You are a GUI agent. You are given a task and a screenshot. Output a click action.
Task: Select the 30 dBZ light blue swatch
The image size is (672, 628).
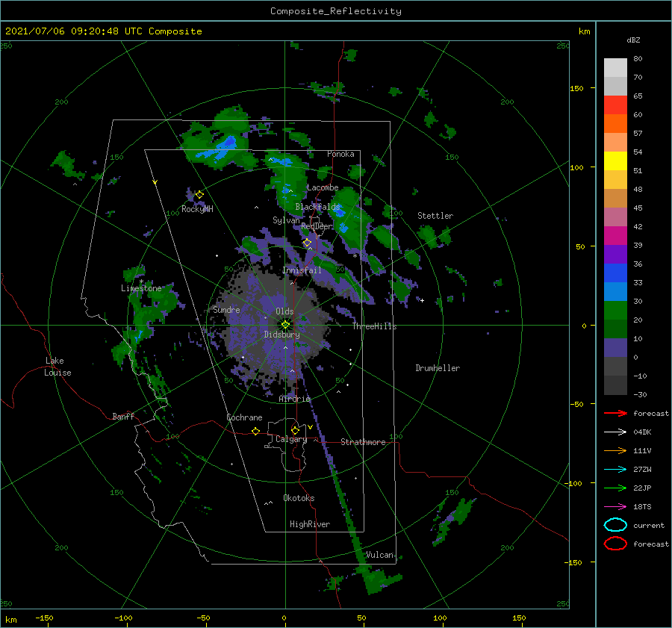coord(615,291)
